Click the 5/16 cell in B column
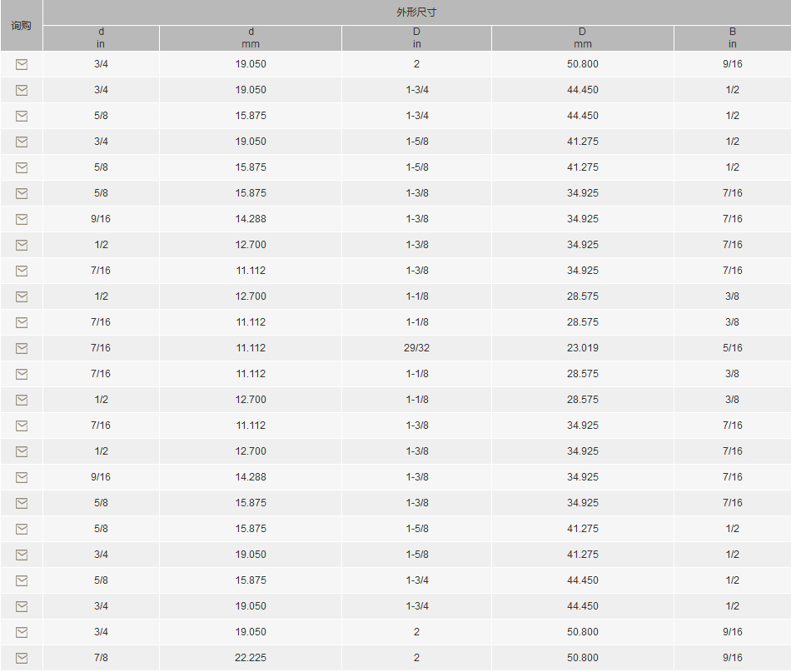 732,348
